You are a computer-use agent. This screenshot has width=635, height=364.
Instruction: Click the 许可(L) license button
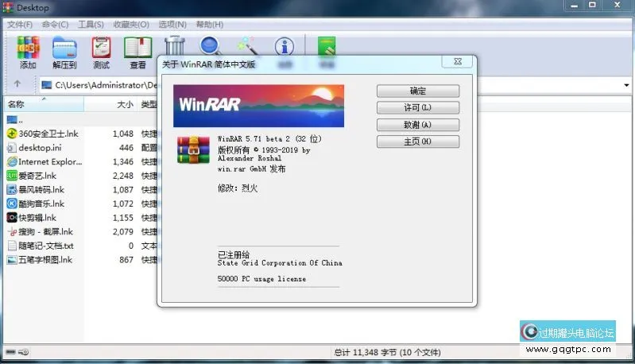click(x=418, y=108)
